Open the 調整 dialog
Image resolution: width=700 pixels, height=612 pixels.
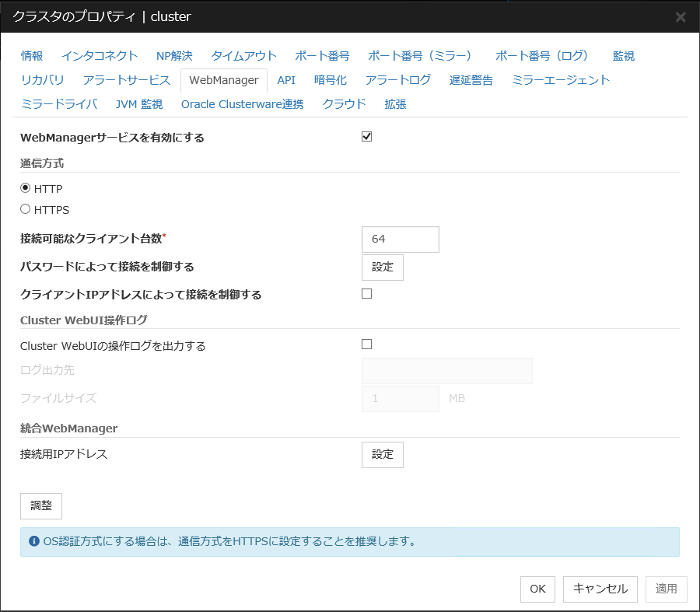click(x=40, y=505)
